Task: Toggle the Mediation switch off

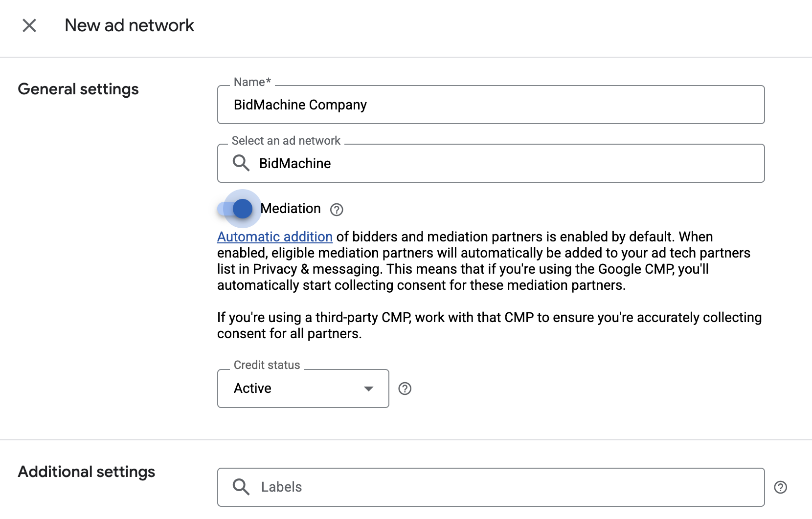Action: (236, 209)
